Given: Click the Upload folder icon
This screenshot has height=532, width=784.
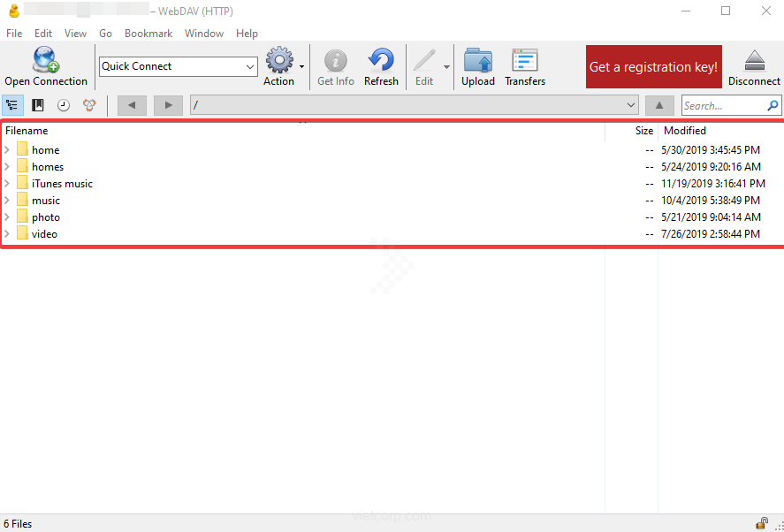Looking at the screenshot, I should [477, 61].
